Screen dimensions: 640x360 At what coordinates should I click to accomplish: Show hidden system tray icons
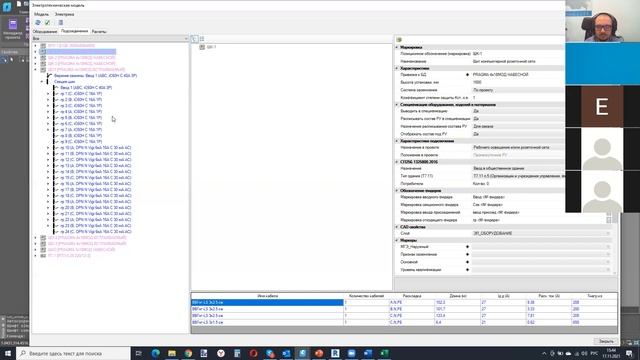pos(544,353)
